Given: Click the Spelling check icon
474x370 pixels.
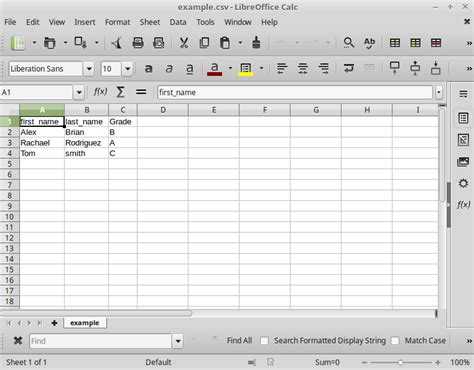Looking at the screenshot, I should tap(369, 43).
